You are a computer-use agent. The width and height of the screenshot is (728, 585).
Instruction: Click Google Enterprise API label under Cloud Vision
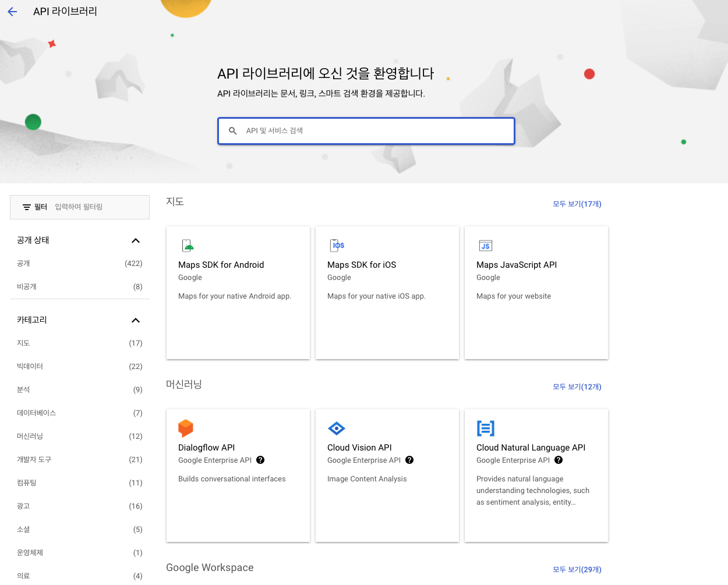point(364,460)
